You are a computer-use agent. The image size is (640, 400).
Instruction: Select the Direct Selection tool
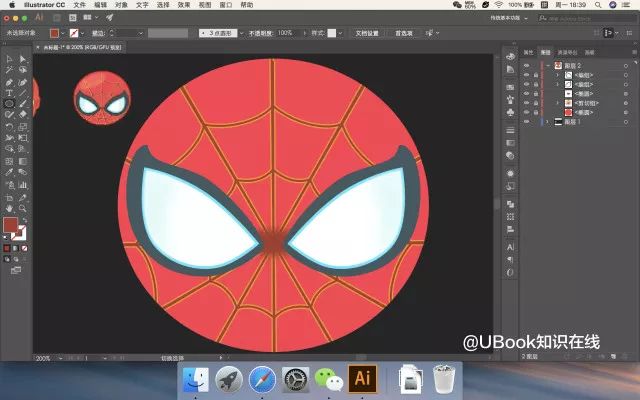point(23,59)
